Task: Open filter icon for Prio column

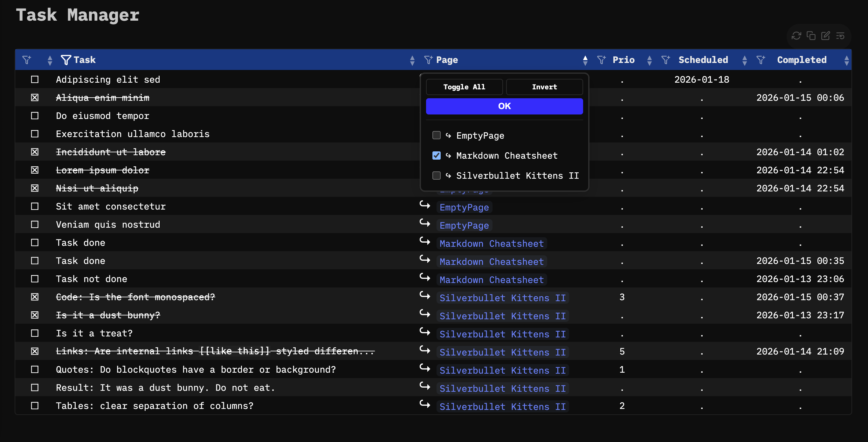Action: click(601, 60)
